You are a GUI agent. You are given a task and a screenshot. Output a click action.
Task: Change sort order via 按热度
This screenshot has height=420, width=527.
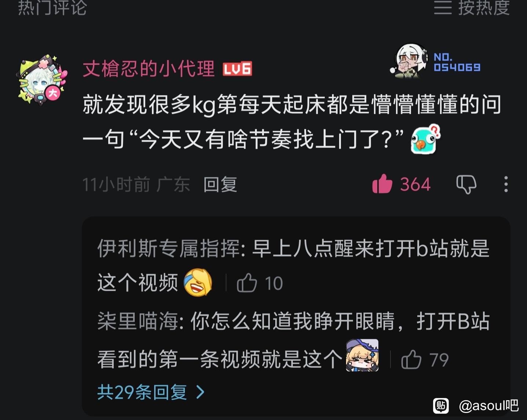[472, 7]
